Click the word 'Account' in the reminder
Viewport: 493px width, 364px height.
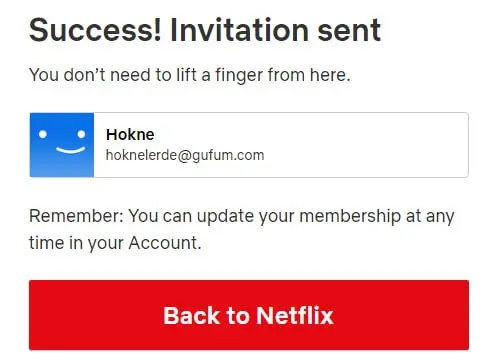(163, 243)
